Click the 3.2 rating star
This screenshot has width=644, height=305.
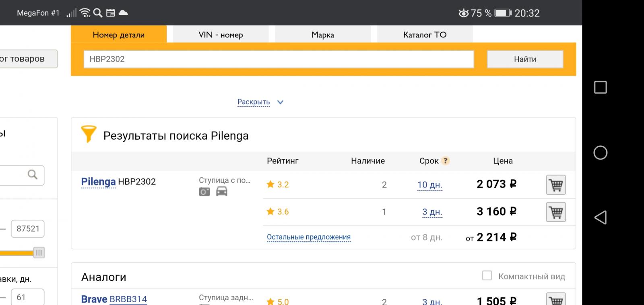pyautogui.click(x=270, y=184)
